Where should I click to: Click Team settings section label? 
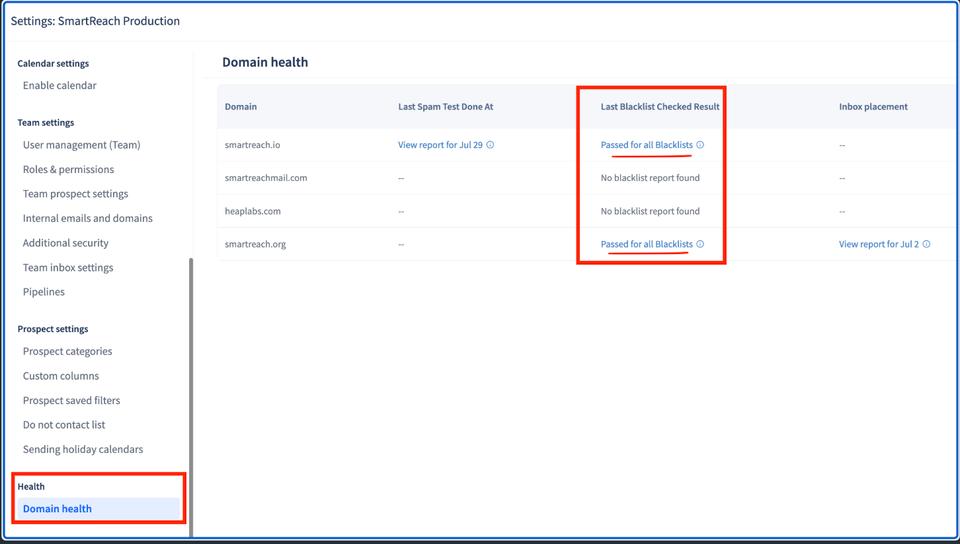45,122
